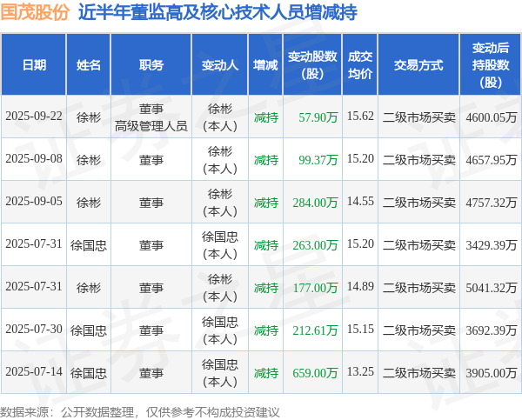Click 徐彬 (本人) in the 2025-09-22 row
This screenshot has height=420, width=522.
[x=220, y=117]
